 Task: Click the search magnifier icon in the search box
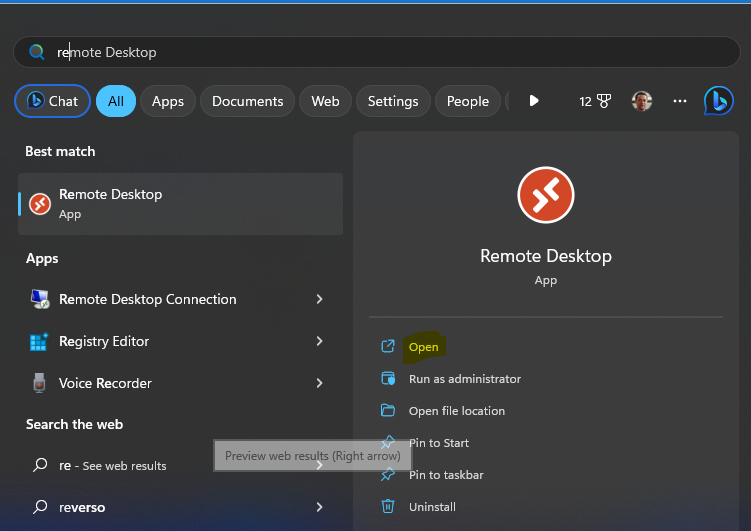point(36,52)
